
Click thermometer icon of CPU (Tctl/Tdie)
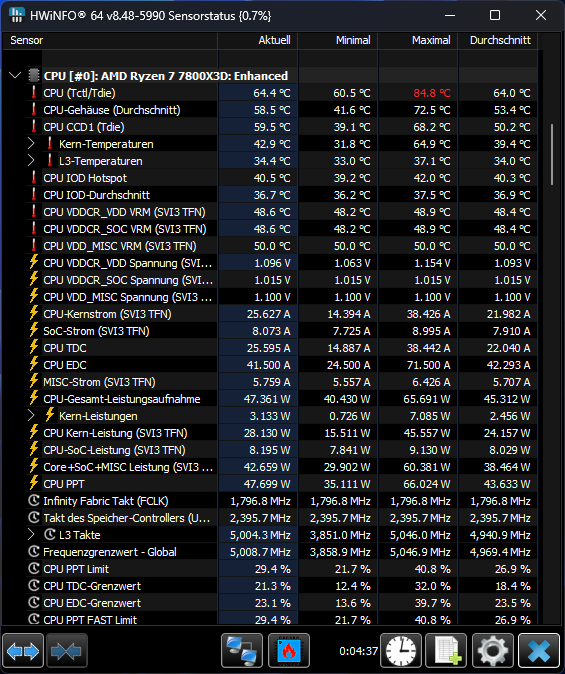[34, 92]
